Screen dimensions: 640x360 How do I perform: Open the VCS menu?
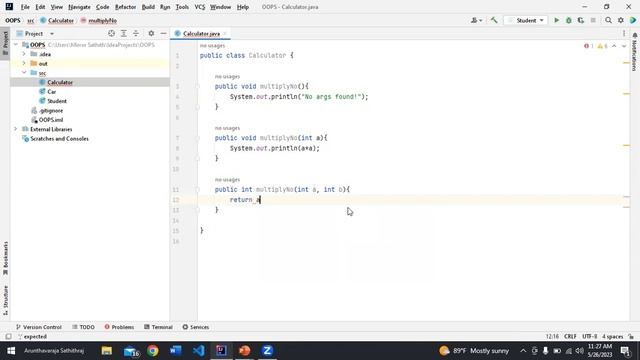[200, 7]
